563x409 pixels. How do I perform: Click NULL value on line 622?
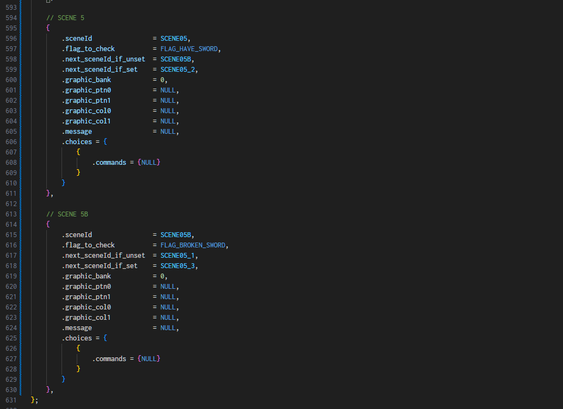pos(168,308)
